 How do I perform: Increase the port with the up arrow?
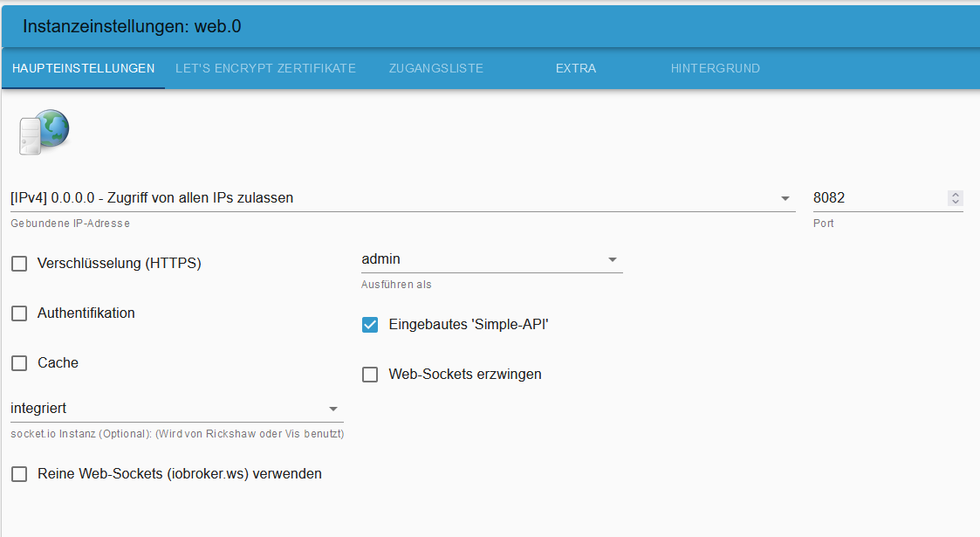pyautogui.click(x=956, y=195)
